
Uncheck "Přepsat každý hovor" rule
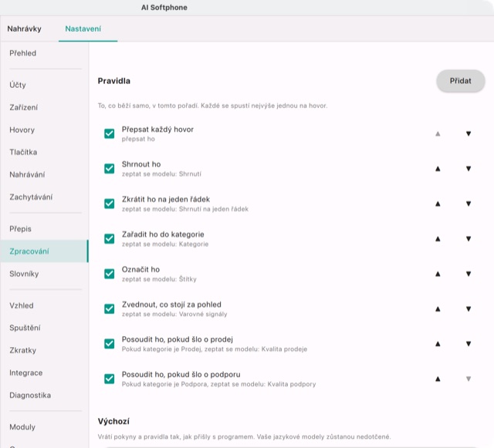coord(110,134)
